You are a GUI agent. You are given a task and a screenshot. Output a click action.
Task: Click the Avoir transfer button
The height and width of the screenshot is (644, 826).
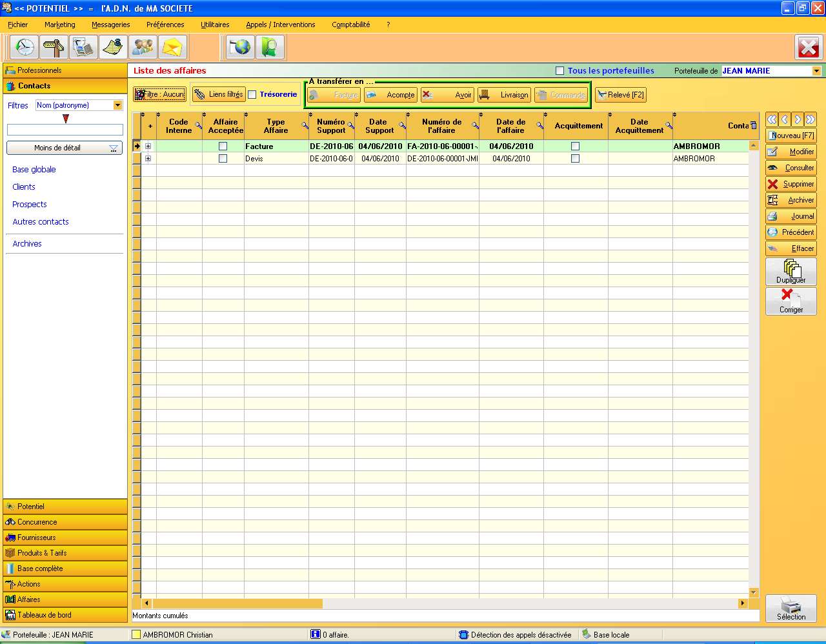click(448, 95)
